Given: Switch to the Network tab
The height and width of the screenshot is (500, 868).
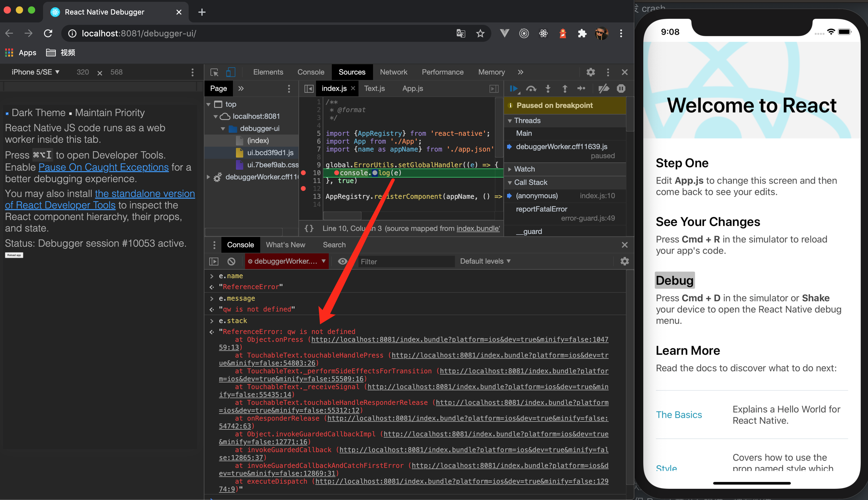Looking at the screenshot, I should coord(393,72).
